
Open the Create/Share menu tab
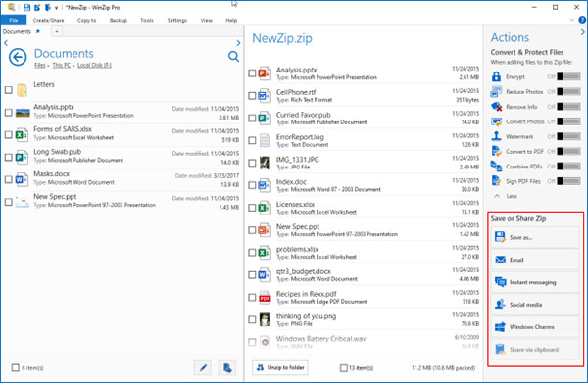click(x=48, y=20)
